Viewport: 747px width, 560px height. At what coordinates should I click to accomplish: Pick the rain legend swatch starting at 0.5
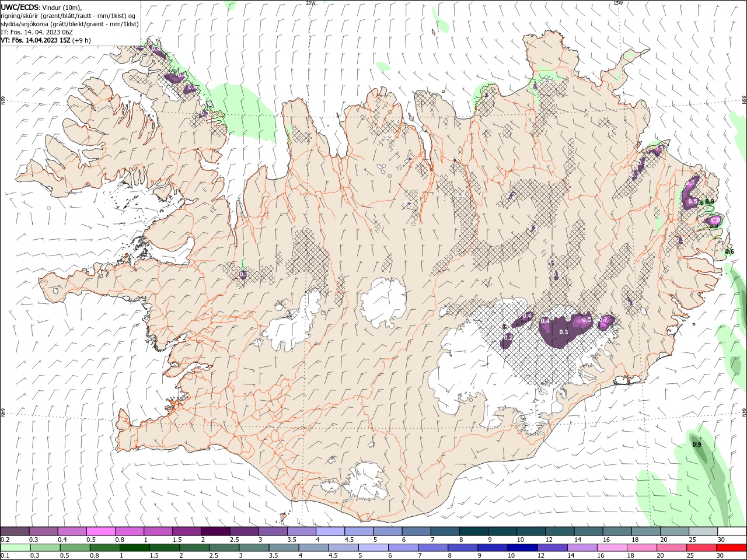click(x=75, y=548)
